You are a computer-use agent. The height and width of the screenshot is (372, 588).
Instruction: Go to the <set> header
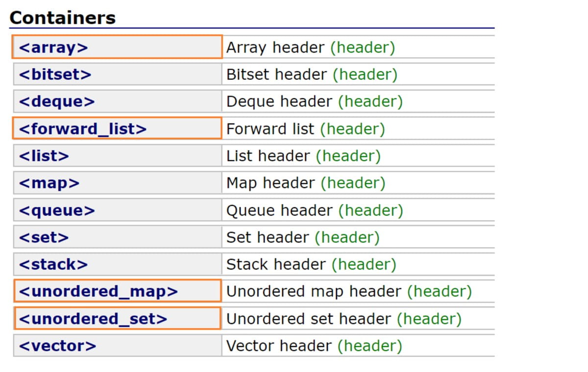[x=44, y=237]
